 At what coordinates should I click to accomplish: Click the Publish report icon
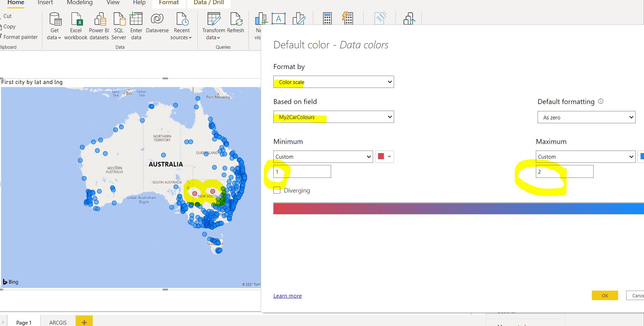coord(409,19)
